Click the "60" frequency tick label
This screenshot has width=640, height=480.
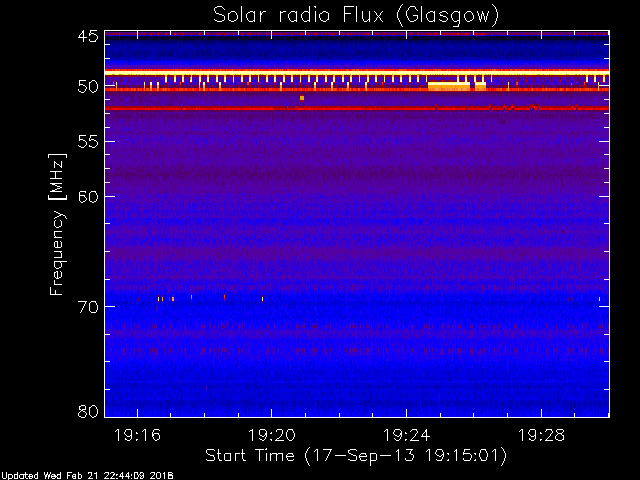[88, 197]
